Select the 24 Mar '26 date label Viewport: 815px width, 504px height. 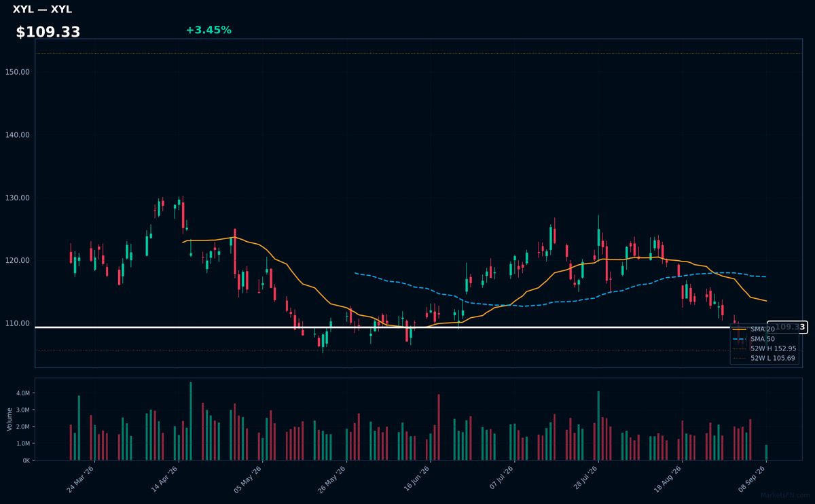click(81, 479)
